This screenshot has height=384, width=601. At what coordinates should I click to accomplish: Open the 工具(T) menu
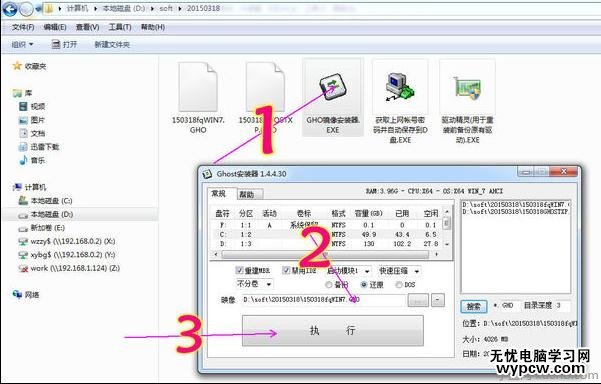point(120,27)
